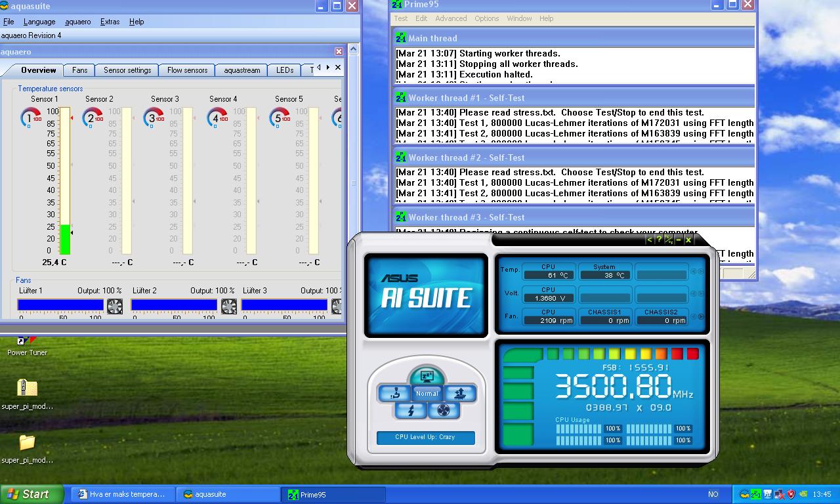Click AI Suite Fan row left arrow
The width and height of the screenshot is (840, 504).
[x=694, y=316]
